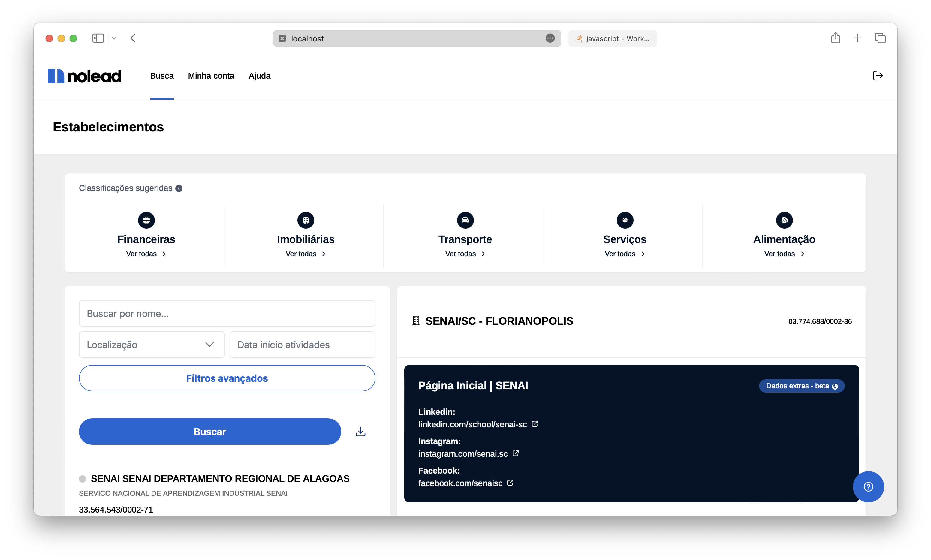This screenshot has height=560, width=931.
Task: Click the download results icon
Action: point(360,432)
